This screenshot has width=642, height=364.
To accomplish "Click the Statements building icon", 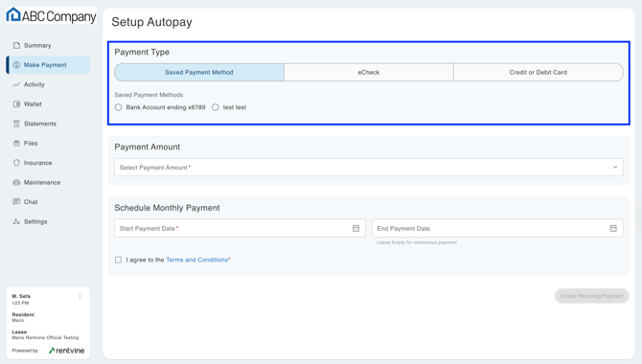I will [x=16, y=124].
